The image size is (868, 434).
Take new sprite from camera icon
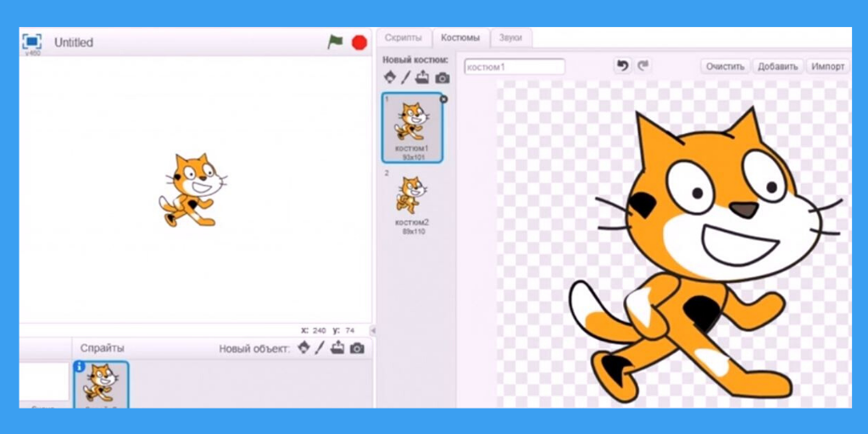357,348
